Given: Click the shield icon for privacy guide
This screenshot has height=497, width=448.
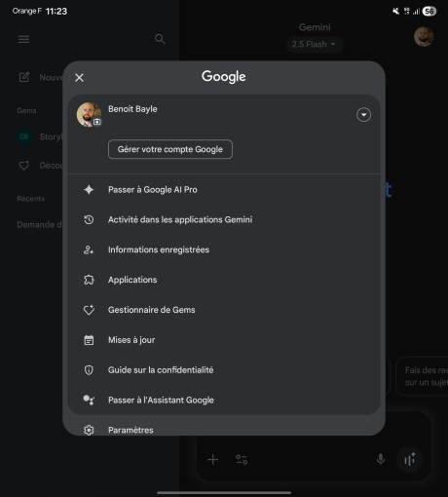Looking at the screenshot, I should (x=89, y=370).
